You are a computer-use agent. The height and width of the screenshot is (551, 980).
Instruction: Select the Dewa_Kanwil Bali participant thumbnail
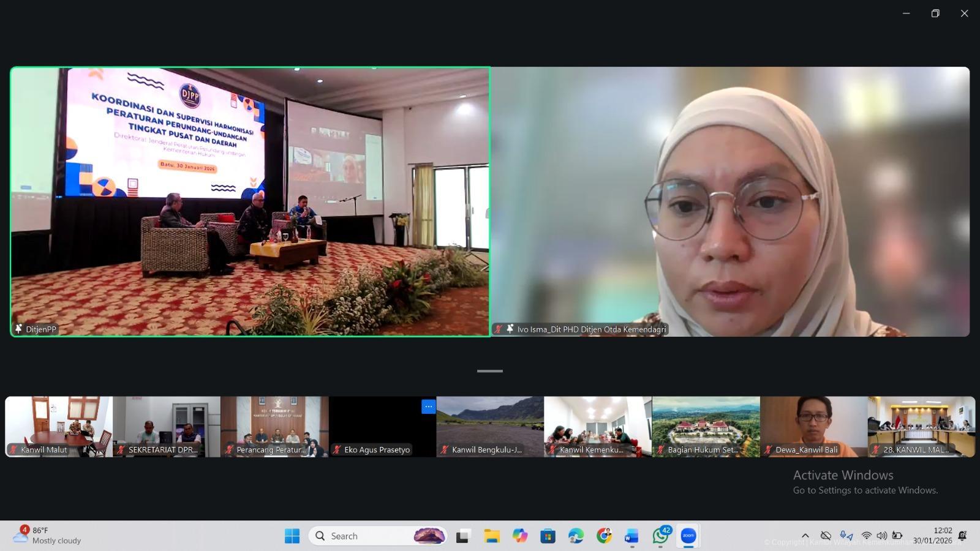pyautogui.click(x=813, y=426)
